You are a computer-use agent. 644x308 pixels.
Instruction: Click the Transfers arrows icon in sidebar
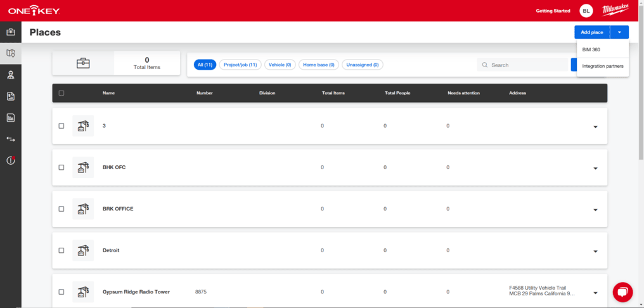coord(11,139)
